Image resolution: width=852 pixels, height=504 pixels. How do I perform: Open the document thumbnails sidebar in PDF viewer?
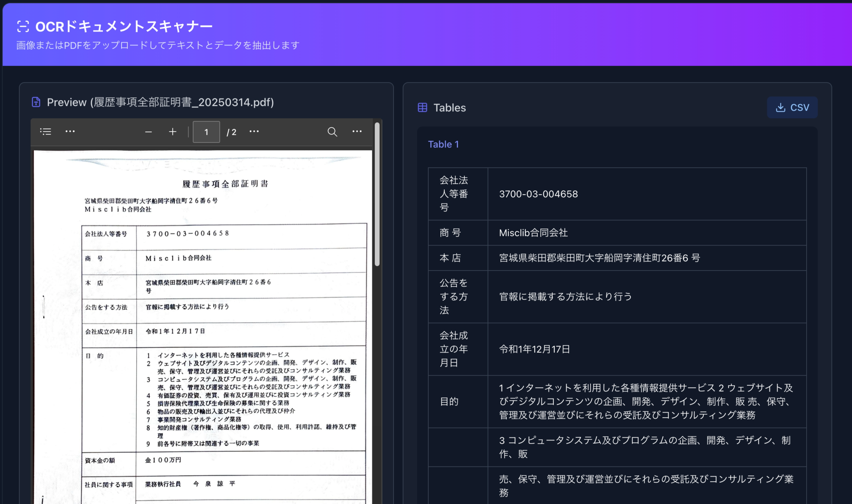click(x=46, y=132)
